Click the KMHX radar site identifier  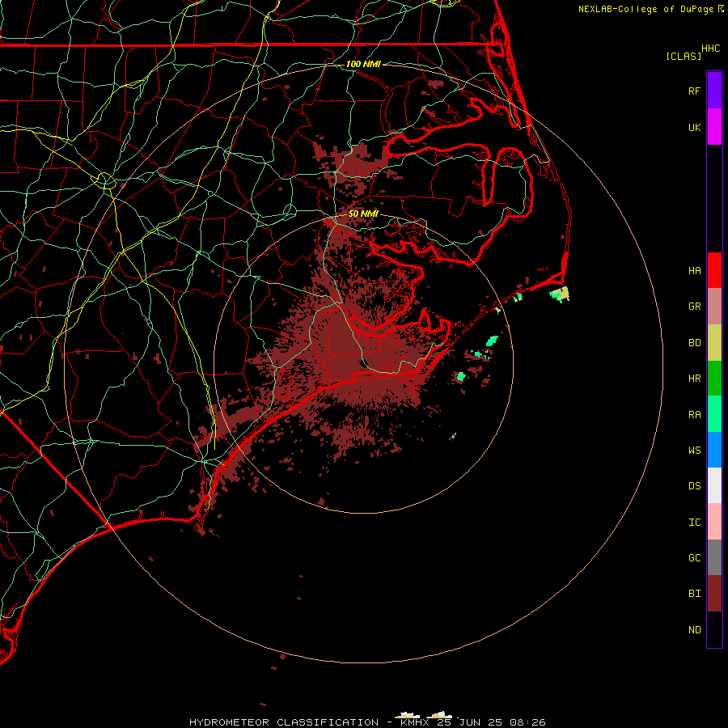(415, 722)
